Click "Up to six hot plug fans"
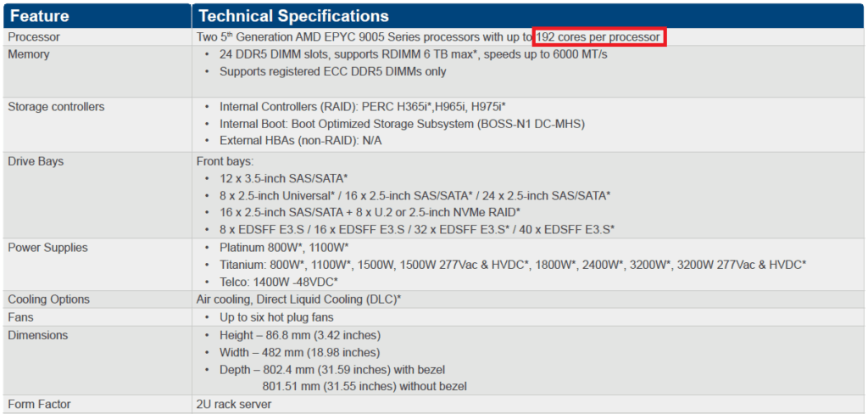The image size is (868, 414). click(x=276, y=317)
